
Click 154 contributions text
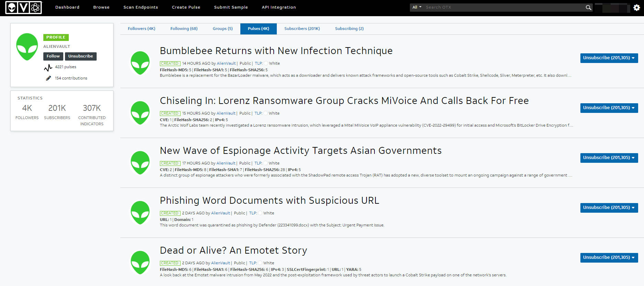click(x=71, y=78)
